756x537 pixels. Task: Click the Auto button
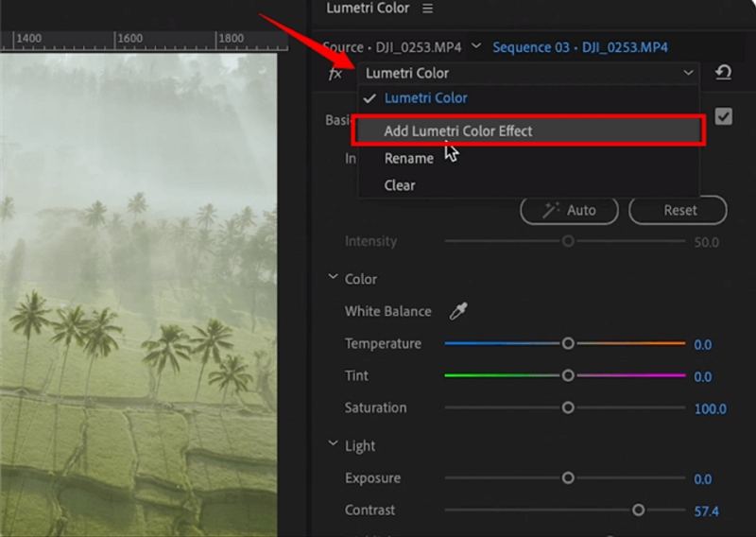[570, 211]
